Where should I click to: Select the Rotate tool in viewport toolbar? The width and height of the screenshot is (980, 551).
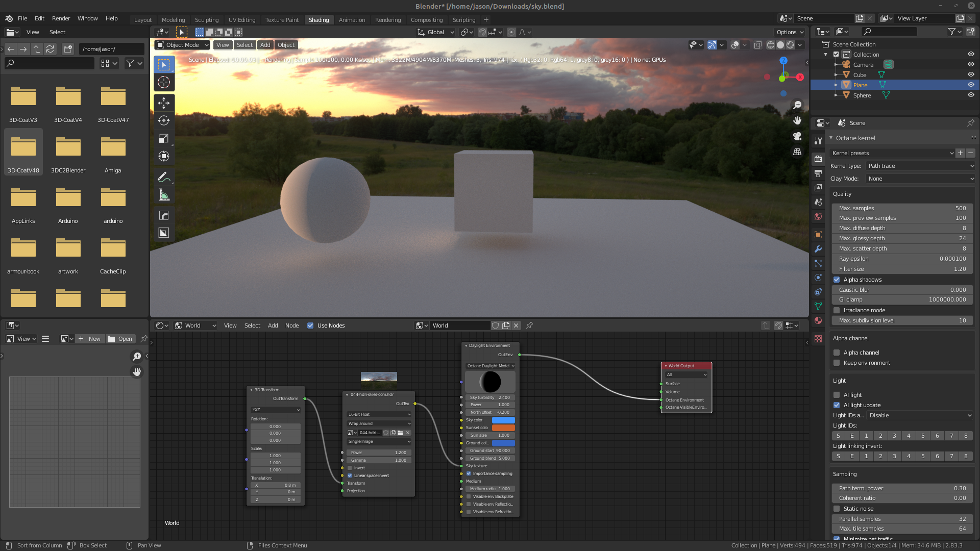pos(164,120)
